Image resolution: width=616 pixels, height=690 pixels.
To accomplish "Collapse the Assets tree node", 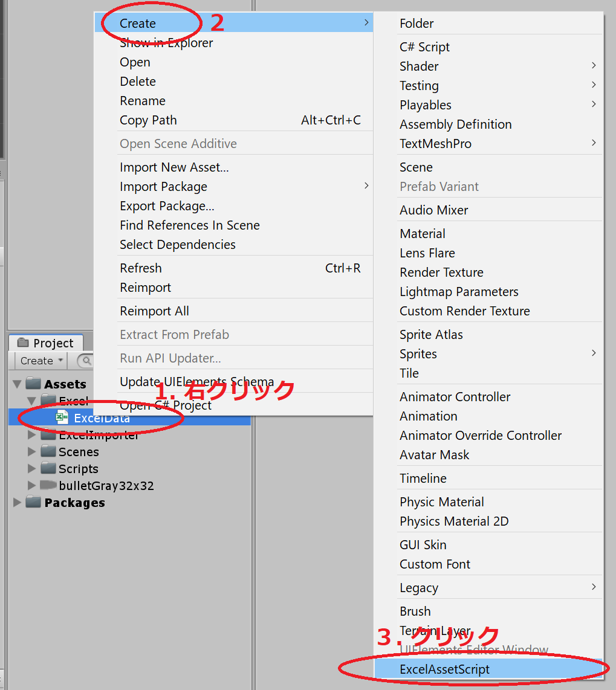I will (17, 384).
